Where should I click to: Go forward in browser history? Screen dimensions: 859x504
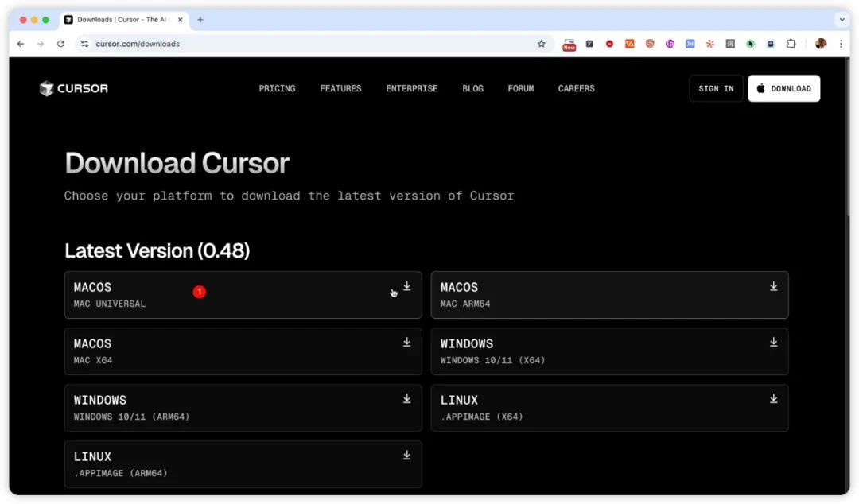click(x=41, y=44)
